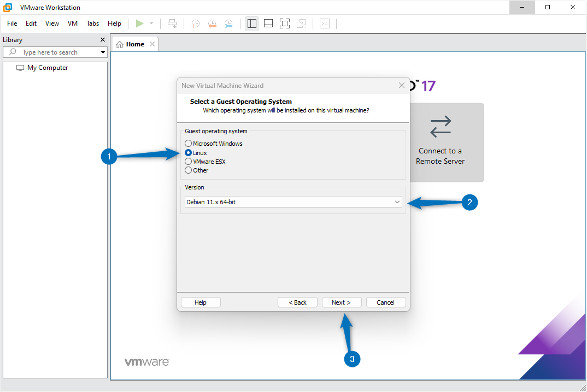Enter full screen mode via toolbar icon
The height and width of the screenshot is (392, 587).
click(x=285, y=23)
